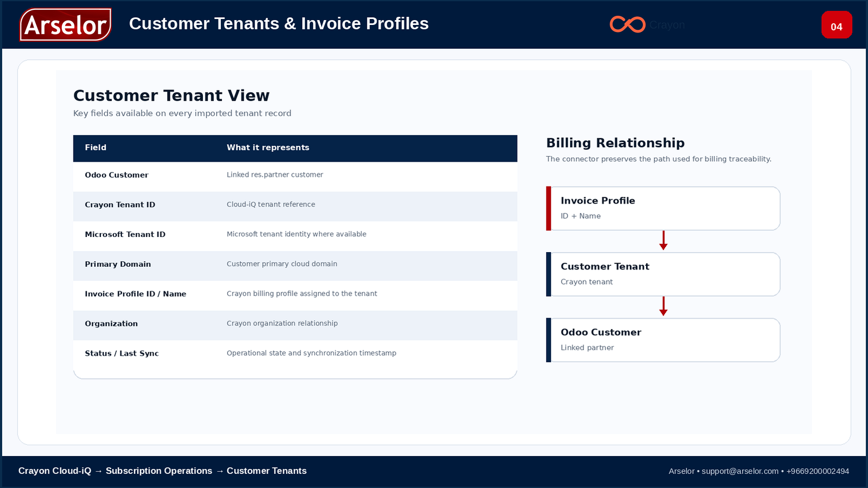The height and width of the screenshot is (488, 868).
Task: Click the Crayon infinity logo icon
Action: pos(627,24)
